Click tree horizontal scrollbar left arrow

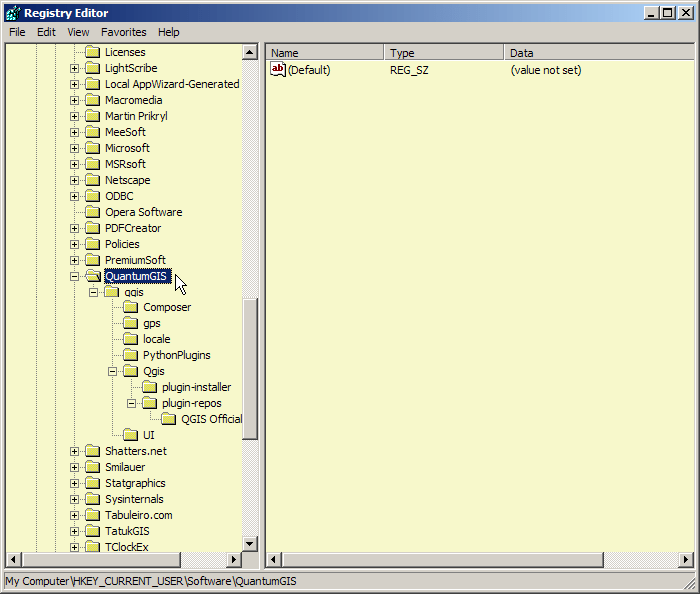(13, 560)
